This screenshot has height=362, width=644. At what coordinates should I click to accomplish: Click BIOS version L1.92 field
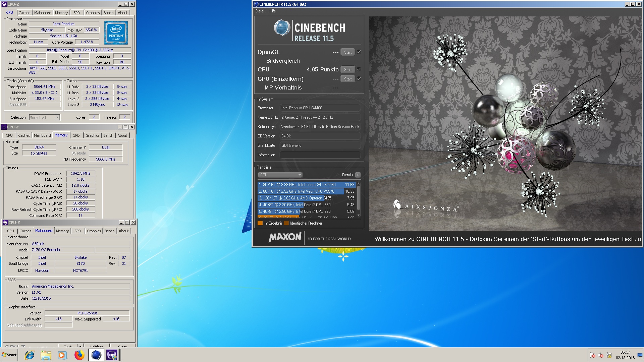(80, 292)
